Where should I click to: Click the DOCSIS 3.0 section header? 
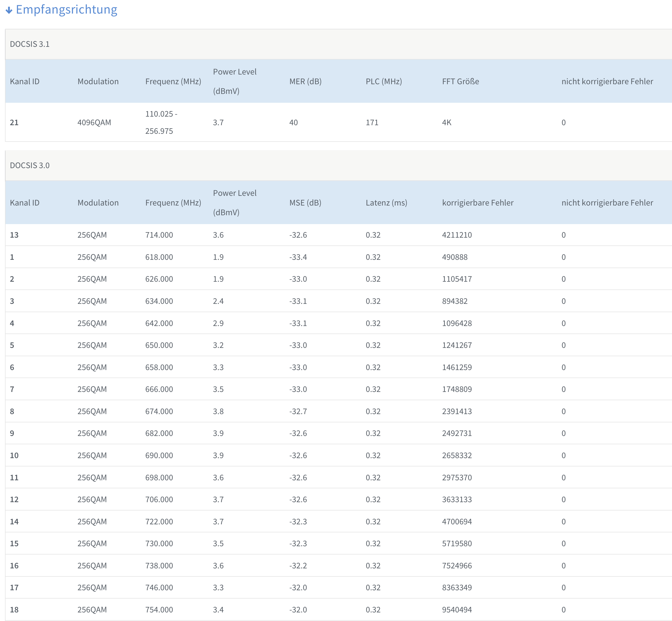(x=30, y=165)
